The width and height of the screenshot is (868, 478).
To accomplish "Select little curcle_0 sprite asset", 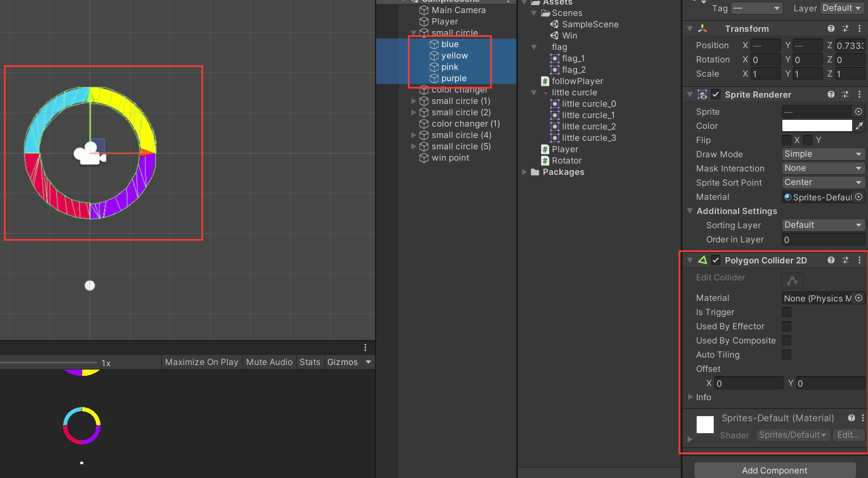I will (589, 104).
